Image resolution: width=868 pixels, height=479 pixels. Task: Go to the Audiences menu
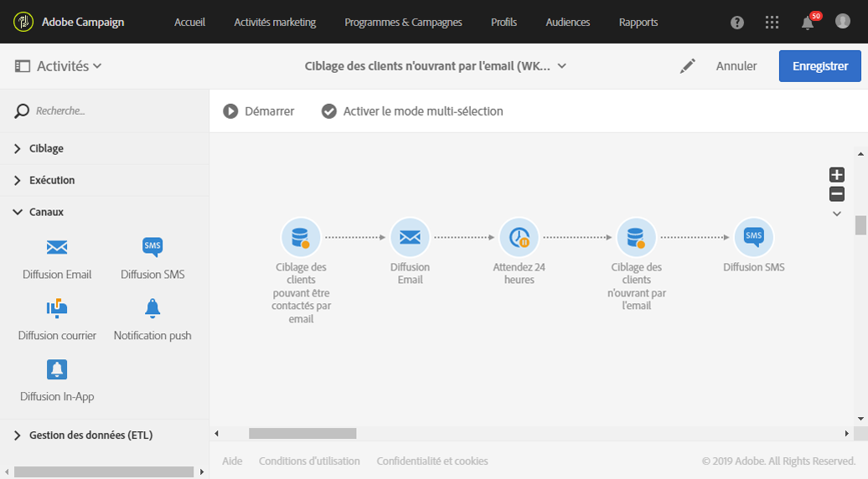(x=567, y=23)
